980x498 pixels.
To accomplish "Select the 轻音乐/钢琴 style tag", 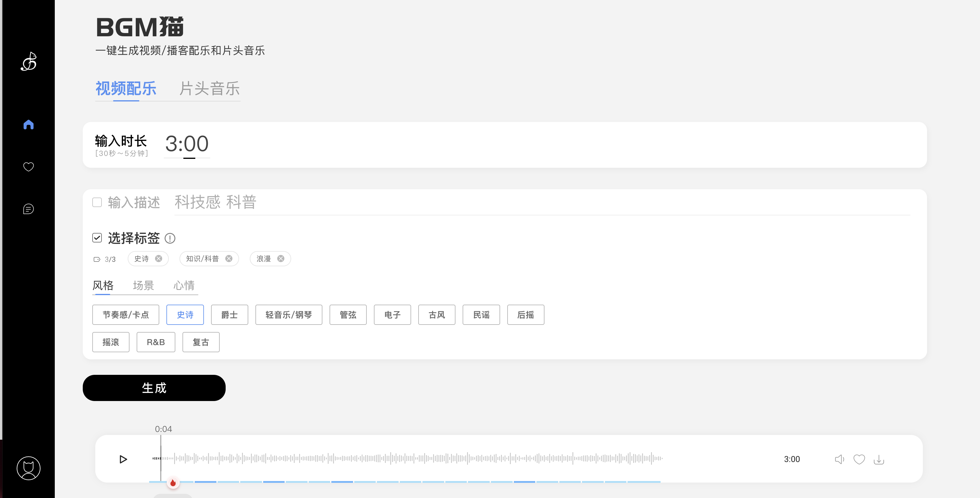I will [288, 315].
